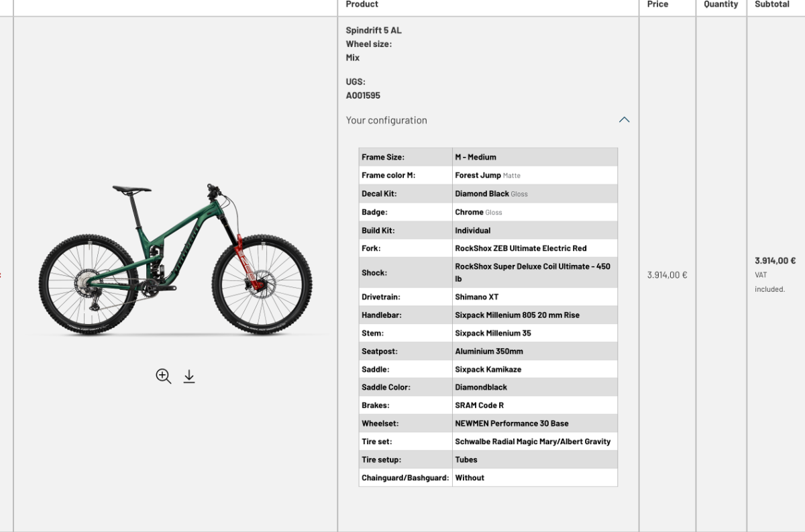Click the 'Stem:' label cell
The width and height of the screenshot is (805, 532).
point(406,333)
